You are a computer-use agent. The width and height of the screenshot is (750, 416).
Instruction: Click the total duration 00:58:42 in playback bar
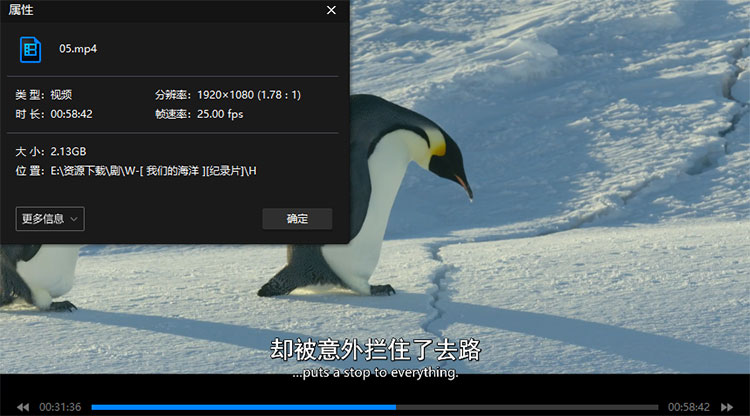689,407
